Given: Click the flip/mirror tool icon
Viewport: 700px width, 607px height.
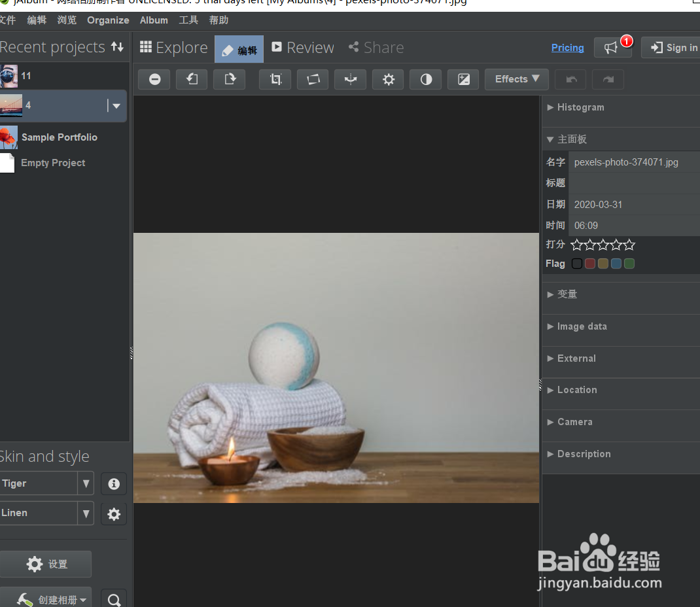Looking at the screenshot, I should point(351,79).
